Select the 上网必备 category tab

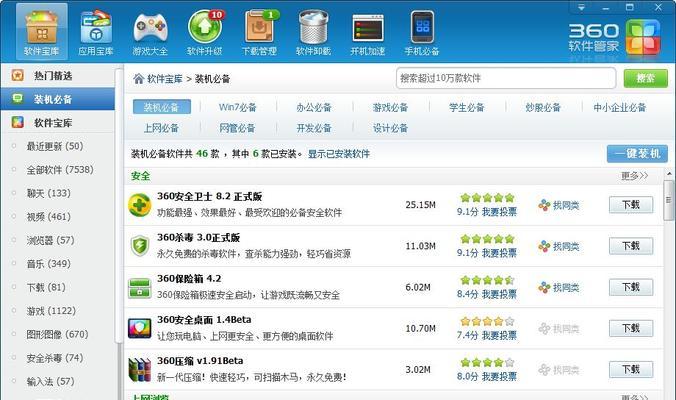(161, 128)
